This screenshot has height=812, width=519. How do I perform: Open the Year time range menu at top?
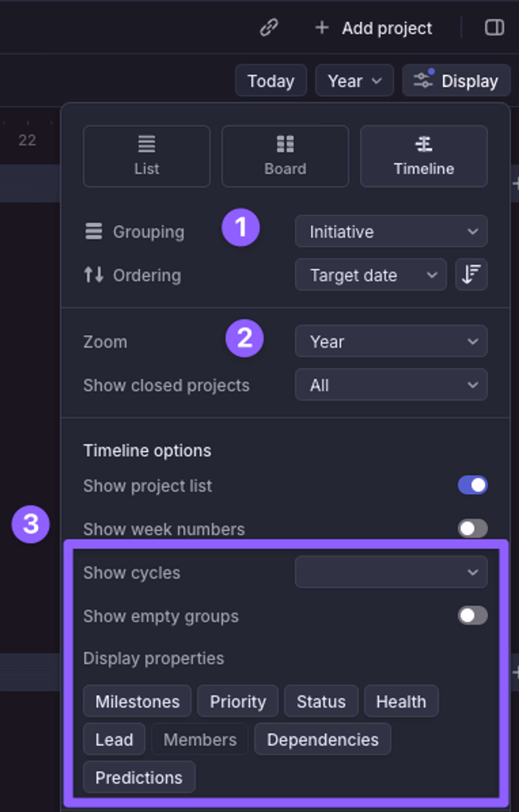[354, 80]
